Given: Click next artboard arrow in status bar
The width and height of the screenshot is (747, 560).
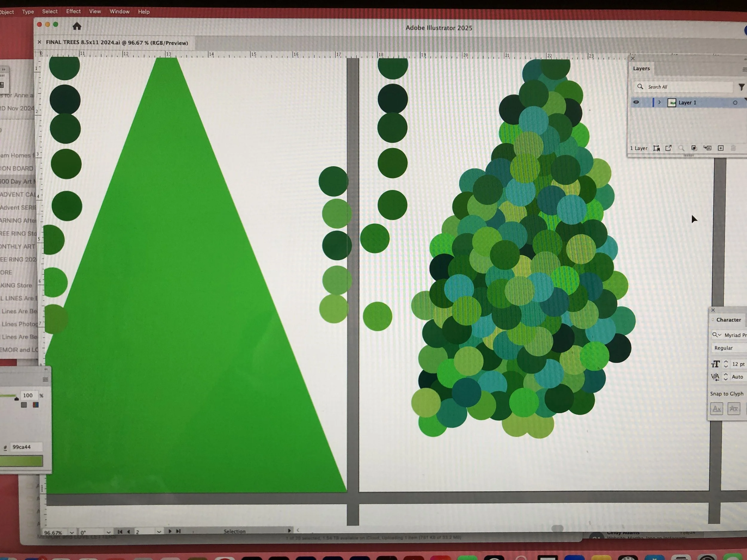Looking at the screenshot, I should click(169, 531).
